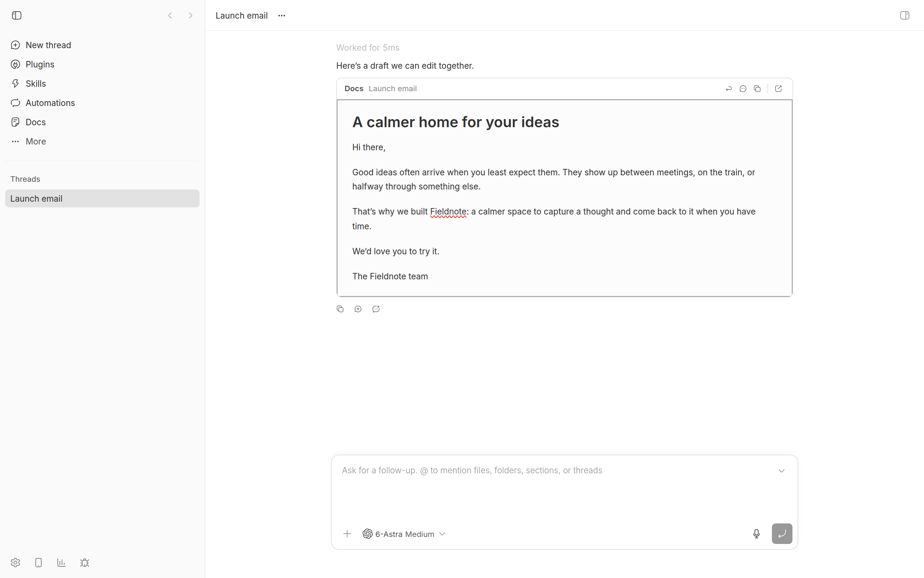Open Automations in the sidebar
The width and height of the screenshot is (924, 578).
102,103
